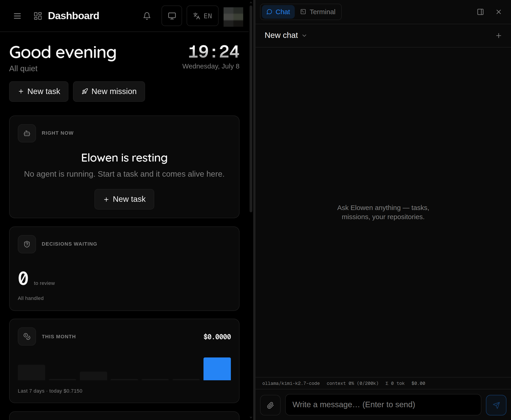Click the 'All handled' status text
Image resolution: width=511 pixels, height=420 pixels.
pos(31,298)
